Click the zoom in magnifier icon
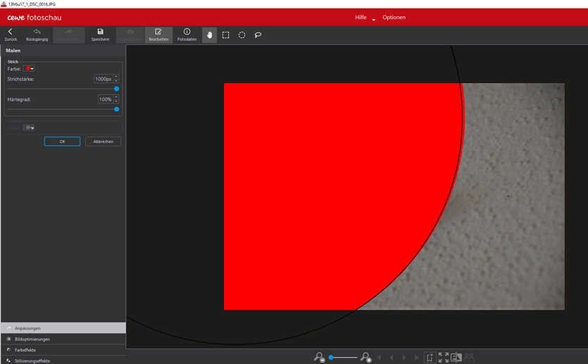 point(365,358)
